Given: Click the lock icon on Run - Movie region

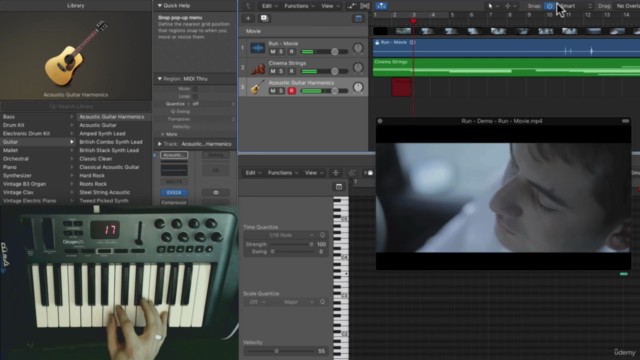Looking at the screenshot, I should (377, 42).
